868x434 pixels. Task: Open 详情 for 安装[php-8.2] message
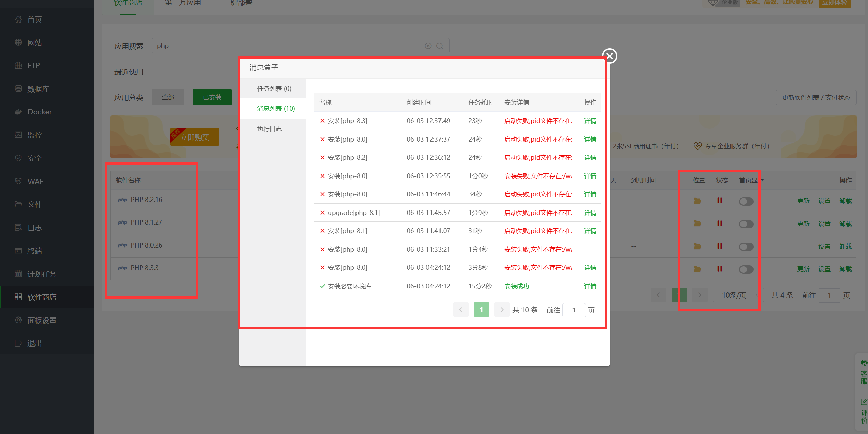tap(590, 157)
